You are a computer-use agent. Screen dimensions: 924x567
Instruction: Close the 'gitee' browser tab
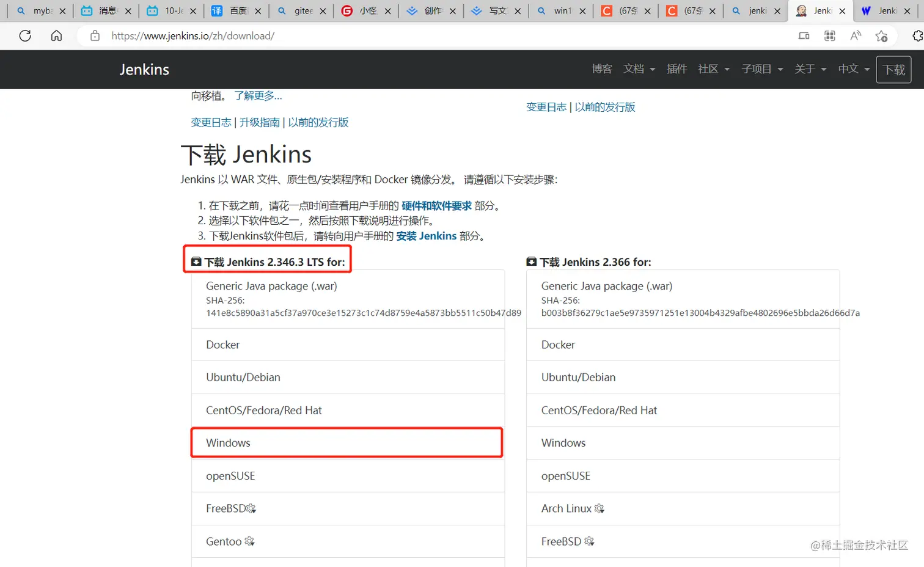[323, 11]
